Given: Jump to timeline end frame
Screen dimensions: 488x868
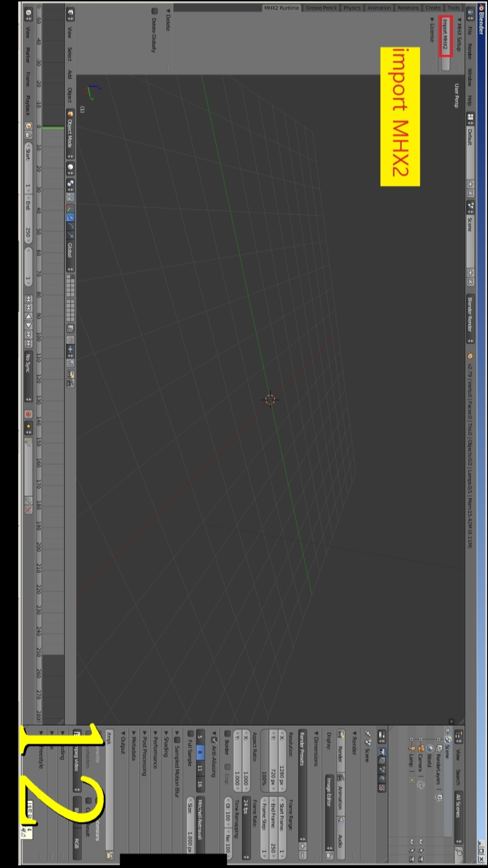Looking at the screenshot, I should point(28,344).
